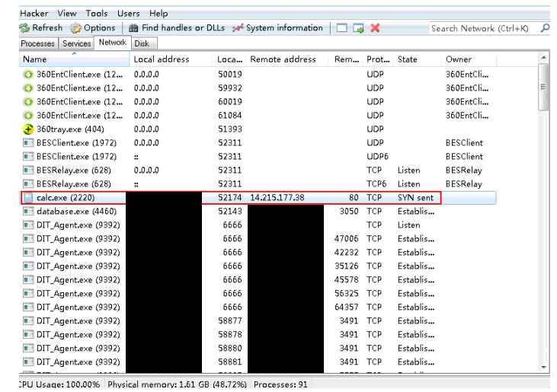Sort by the Loca... port column header

tap(229, 59)
